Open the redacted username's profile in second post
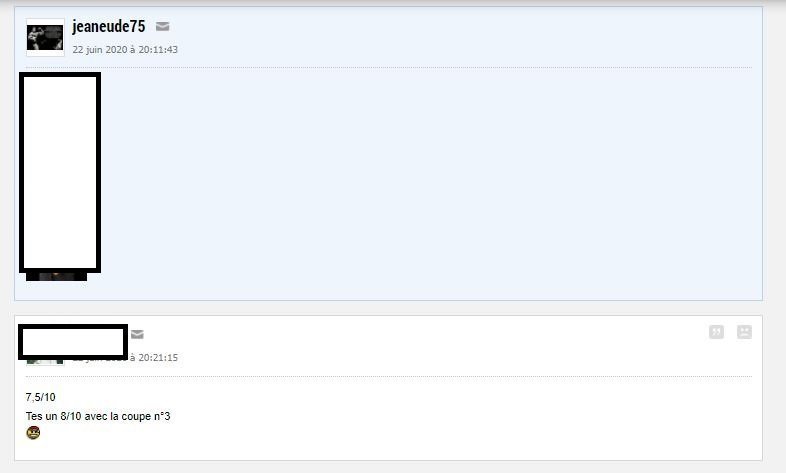The image size is (786, 473). 73,342
